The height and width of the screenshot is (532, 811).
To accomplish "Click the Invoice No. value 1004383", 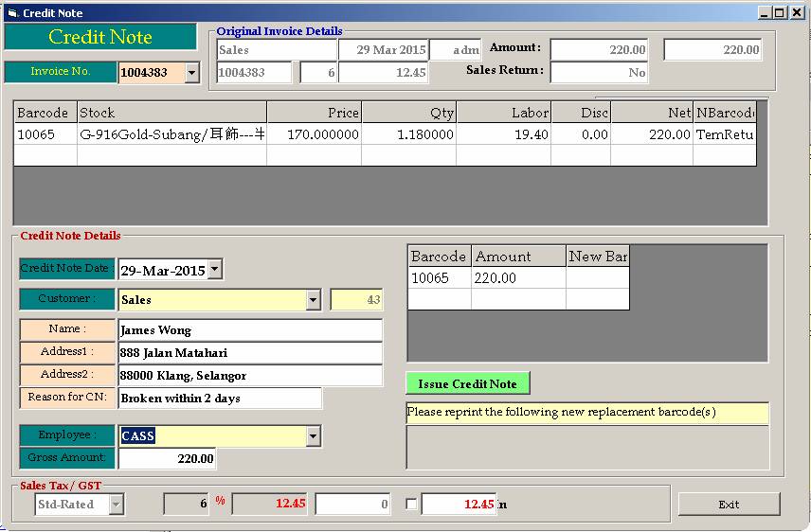I will [x=152, y=72].
